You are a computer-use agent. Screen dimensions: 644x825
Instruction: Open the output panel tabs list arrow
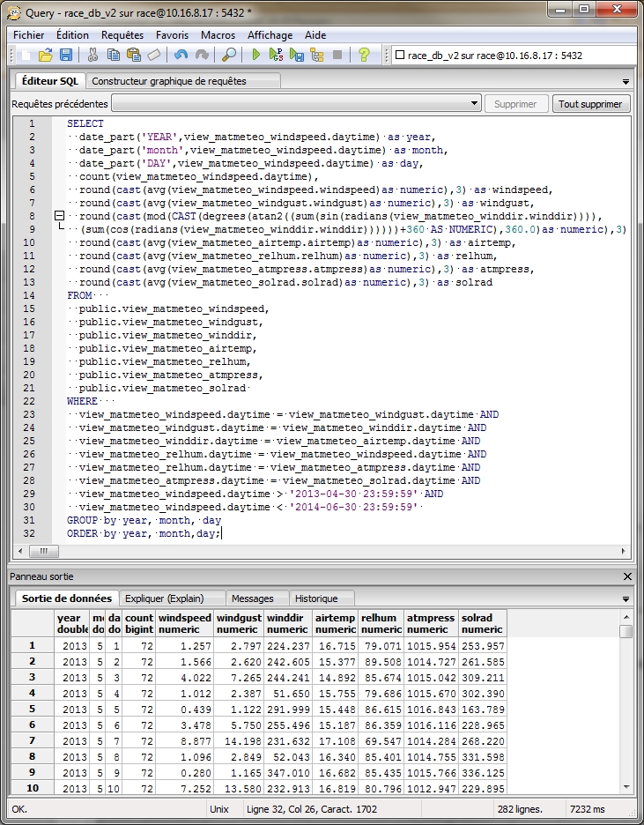point(625,599)
